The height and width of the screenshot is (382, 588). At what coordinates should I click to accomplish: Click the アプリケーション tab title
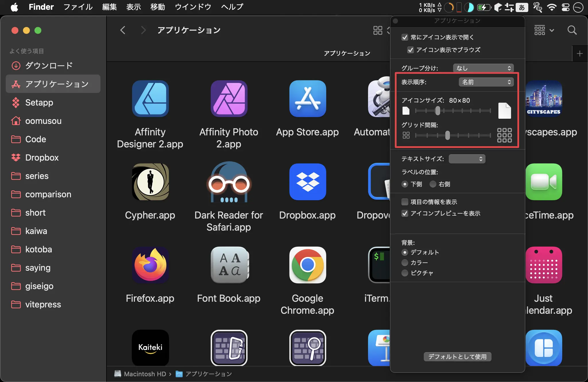coord(347,53)
